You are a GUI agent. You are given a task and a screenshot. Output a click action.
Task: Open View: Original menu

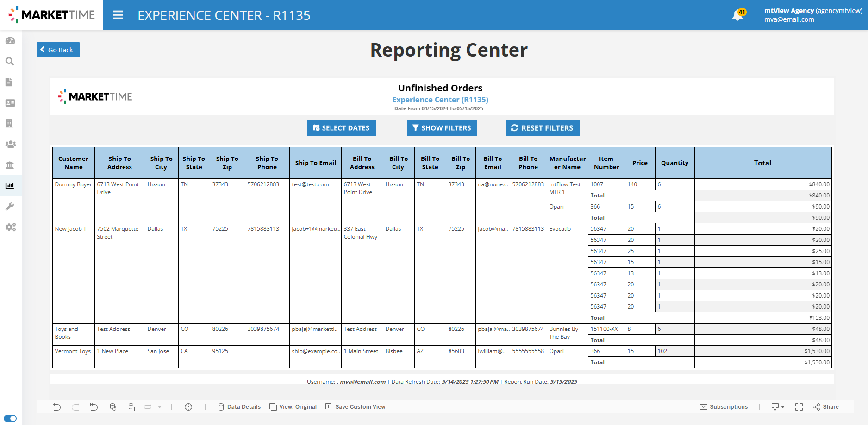[x=293, y=407]
